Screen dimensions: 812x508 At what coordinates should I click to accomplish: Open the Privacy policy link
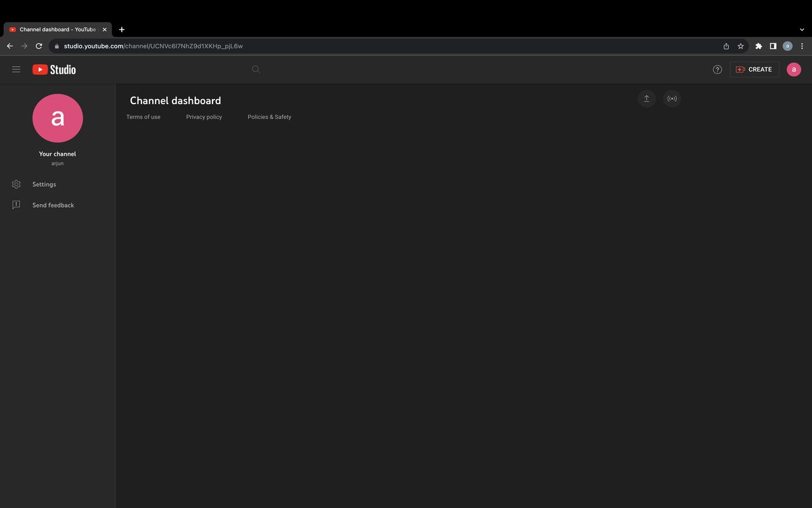[204, 117]
